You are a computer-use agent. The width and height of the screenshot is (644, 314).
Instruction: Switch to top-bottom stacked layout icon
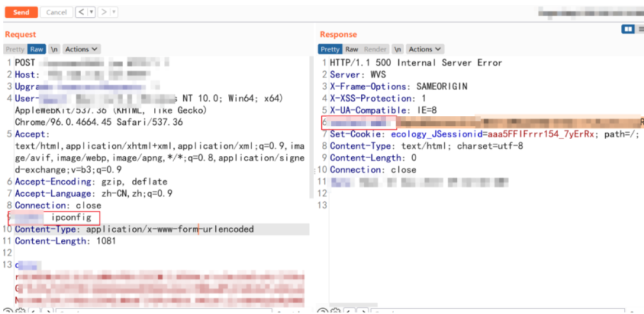pos(640,29)
